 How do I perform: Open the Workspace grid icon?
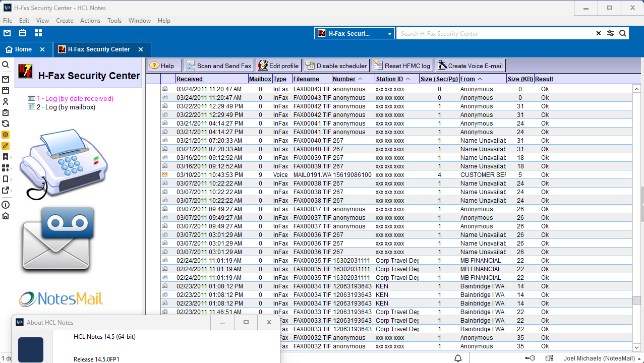[x=38, y=33]
